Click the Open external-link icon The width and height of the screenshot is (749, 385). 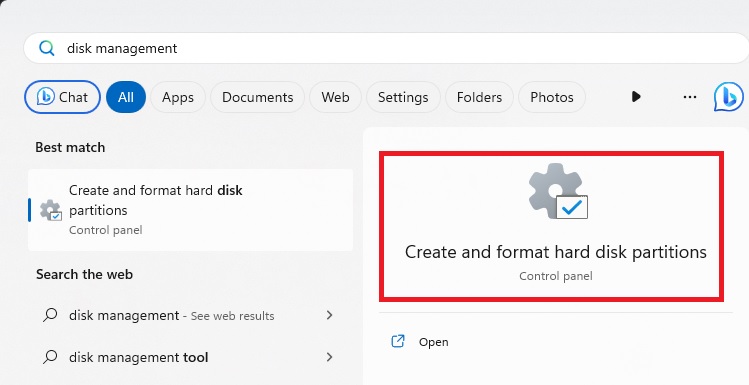tap(398, 341)
